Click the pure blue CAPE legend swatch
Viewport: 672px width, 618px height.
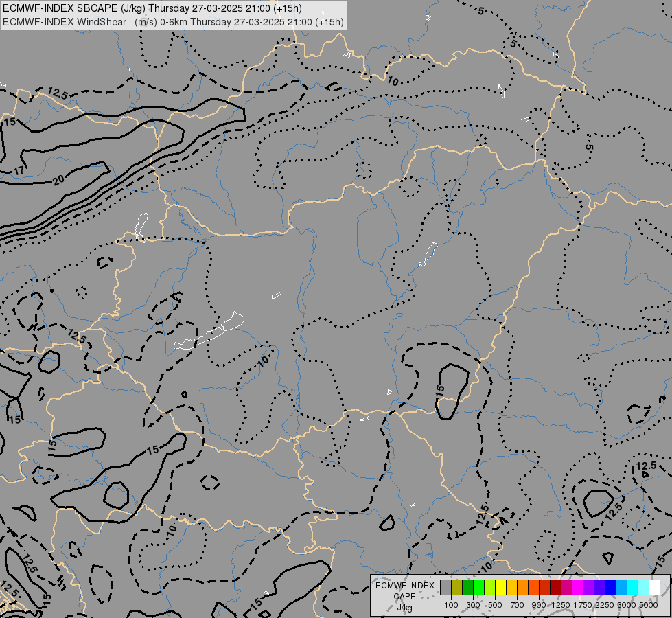(x=610, y=587)
